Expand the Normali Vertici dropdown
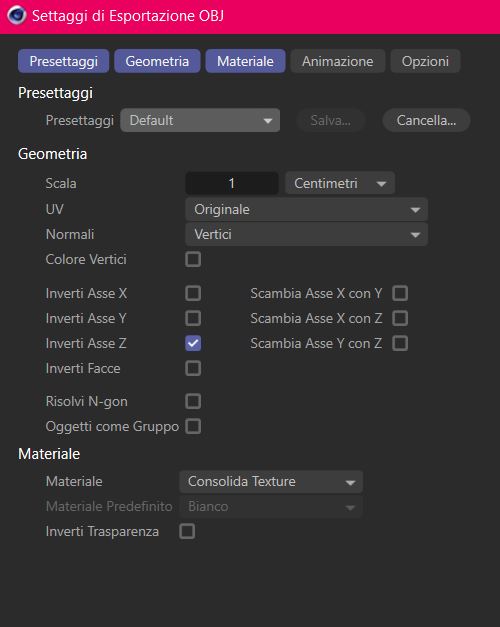The width and height of the screenshot is (500, 627). 306,234
